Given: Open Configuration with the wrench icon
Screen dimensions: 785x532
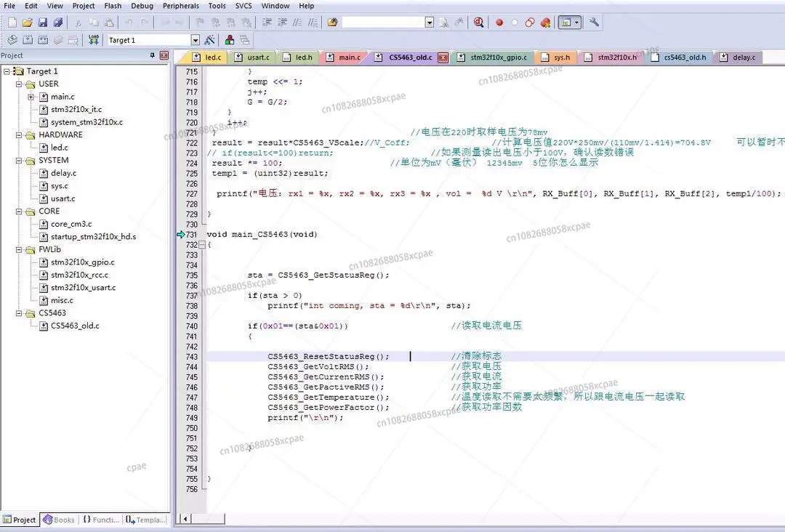Looking at the screenshot, I should point(594,23).
